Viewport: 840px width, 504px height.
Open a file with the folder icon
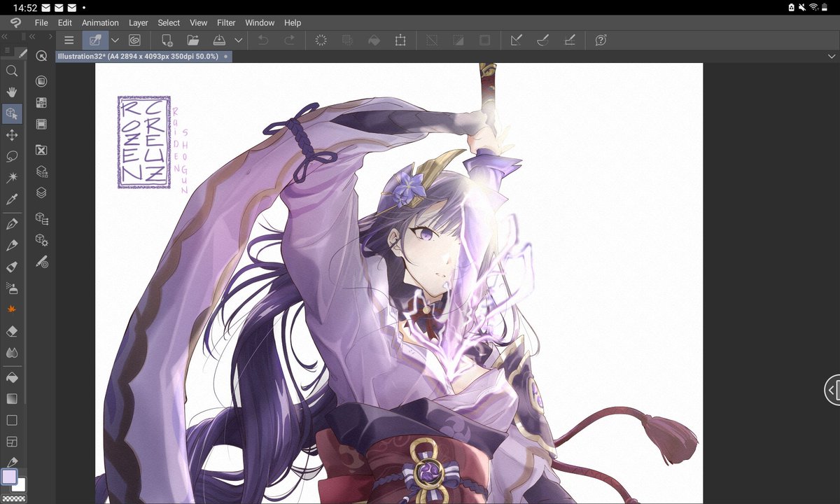click(193, 40)
